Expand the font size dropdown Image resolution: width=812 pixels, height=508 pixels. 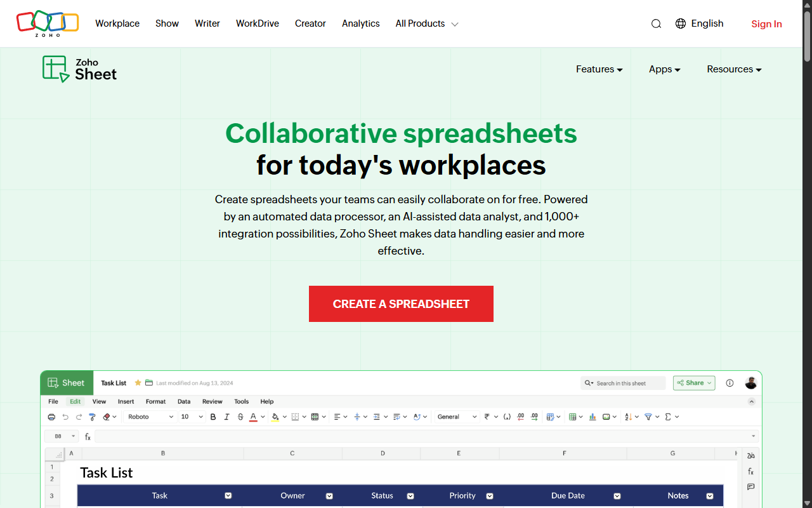coord(200,417)
